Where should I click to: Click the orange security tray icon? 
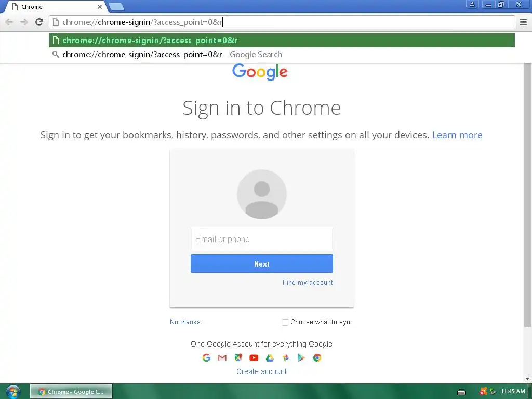[x=483, y=392]
